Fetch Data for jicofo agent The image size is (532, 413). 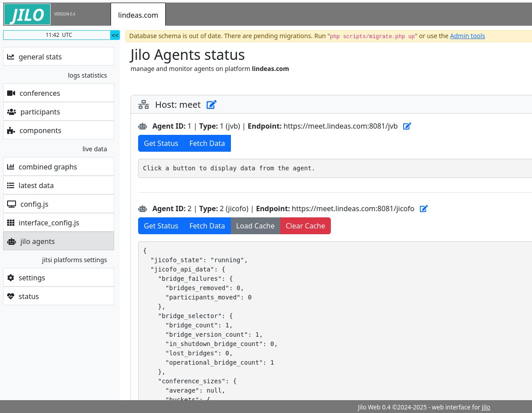(207, 226)
